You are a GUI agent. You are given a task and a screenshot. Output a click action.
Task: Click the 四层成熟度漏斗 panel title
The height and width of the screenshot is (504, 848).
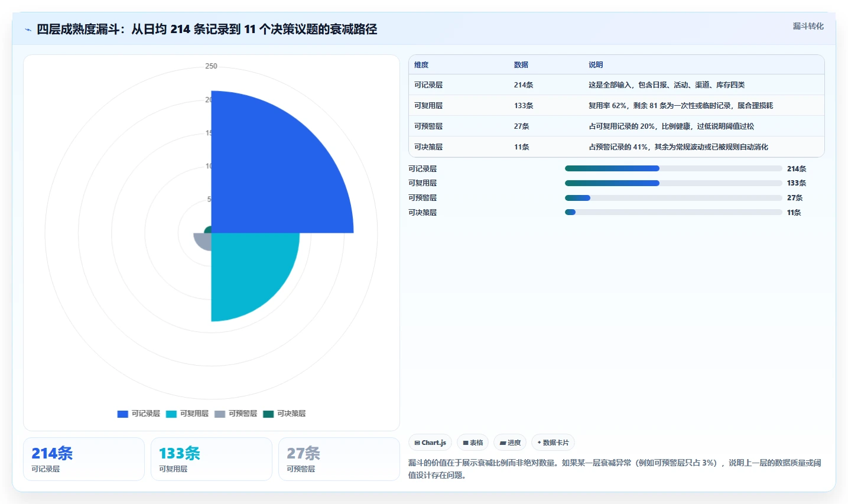click(x=207, y=29)
